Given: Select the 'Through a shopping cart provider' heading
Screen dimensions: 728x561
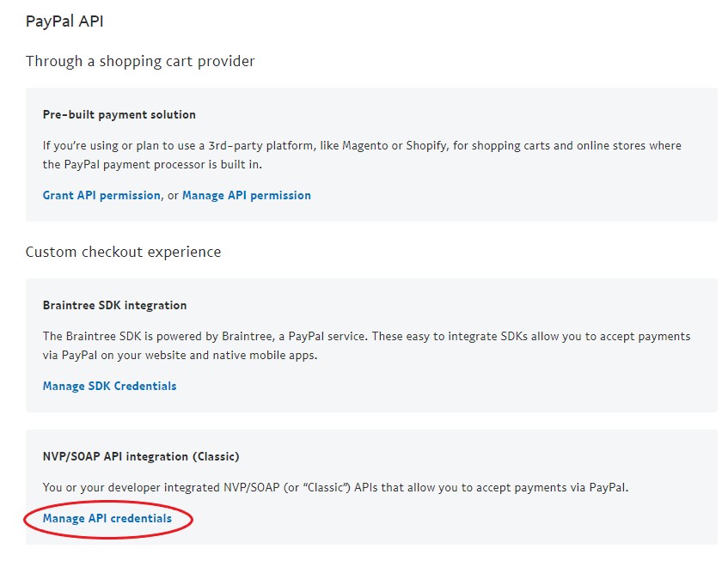Looking at the screenshot, I should 140,61.
